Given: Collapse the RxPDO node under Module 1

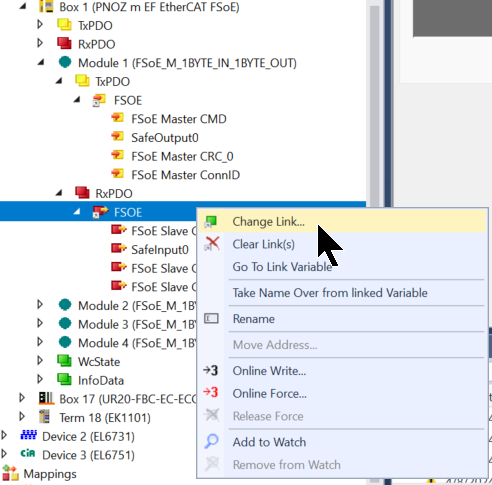Looking at the screenshot, I should click(59, 193).
